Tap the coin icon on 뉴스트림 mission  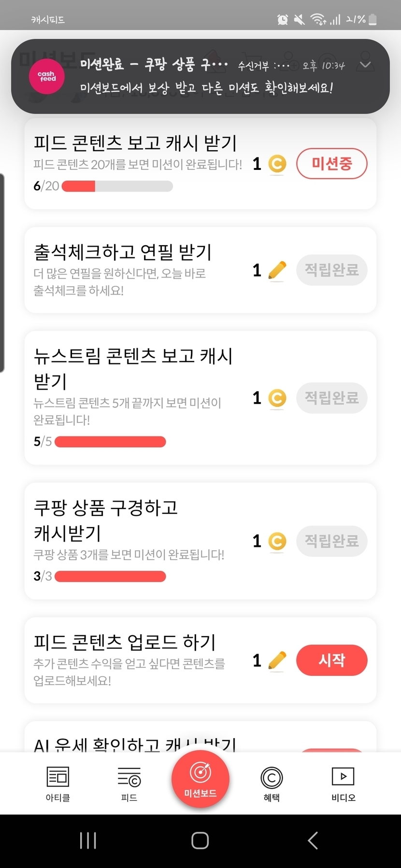coord(277,398)
